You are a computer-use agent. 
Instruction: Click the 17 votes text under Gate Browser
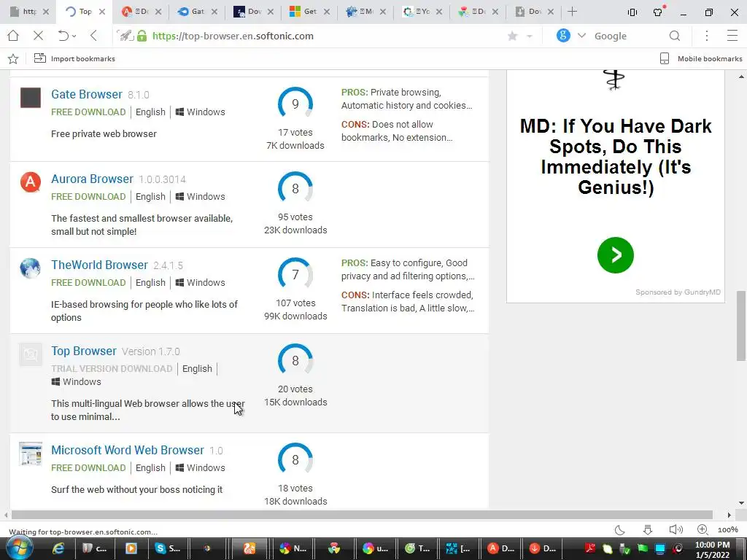(x=295, y=133)
